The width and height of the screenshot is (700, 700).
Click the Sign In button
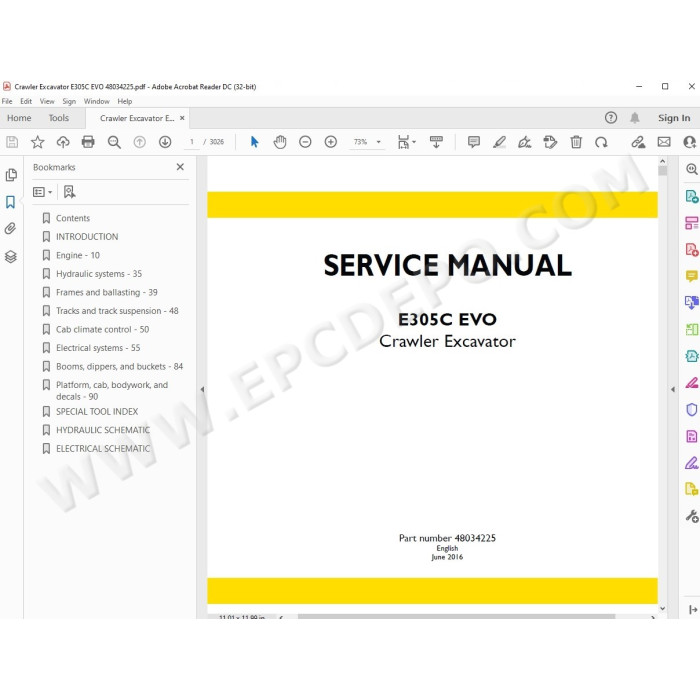[x=674, y=118]
